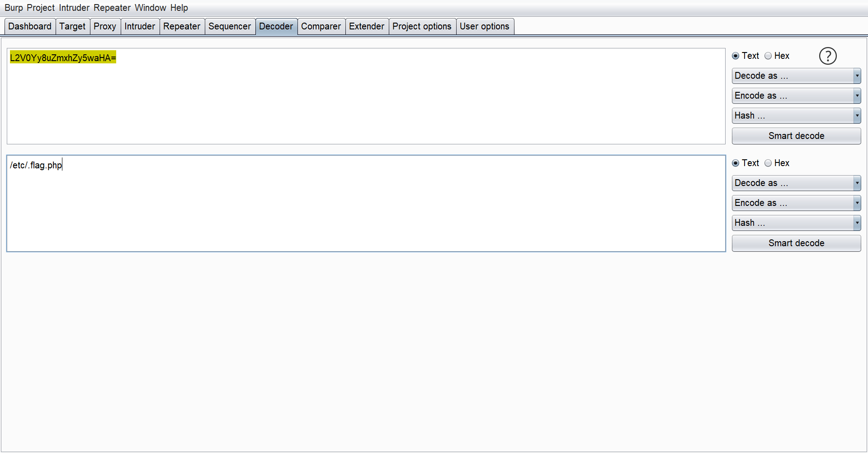This screenshot has width=868, height=453.
Task: Open the Burp menu
Action: pyautogui.click(x=14, y=8)
